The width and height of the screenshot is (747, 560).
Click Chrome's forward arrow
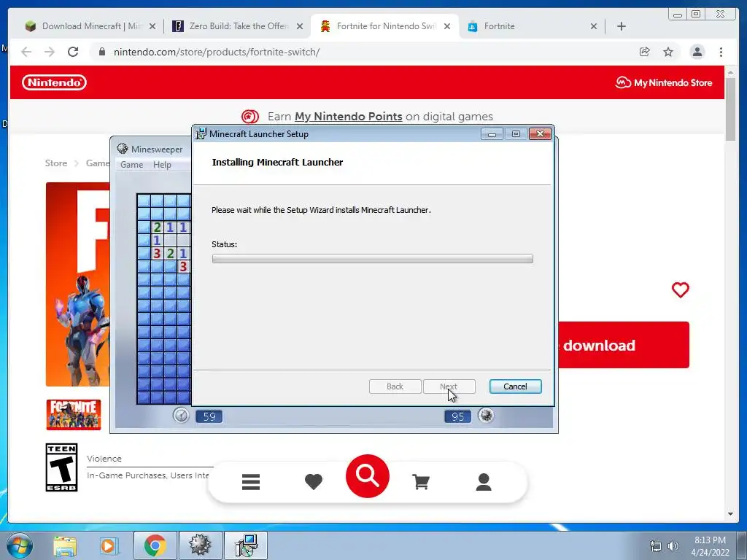[50, 52]
